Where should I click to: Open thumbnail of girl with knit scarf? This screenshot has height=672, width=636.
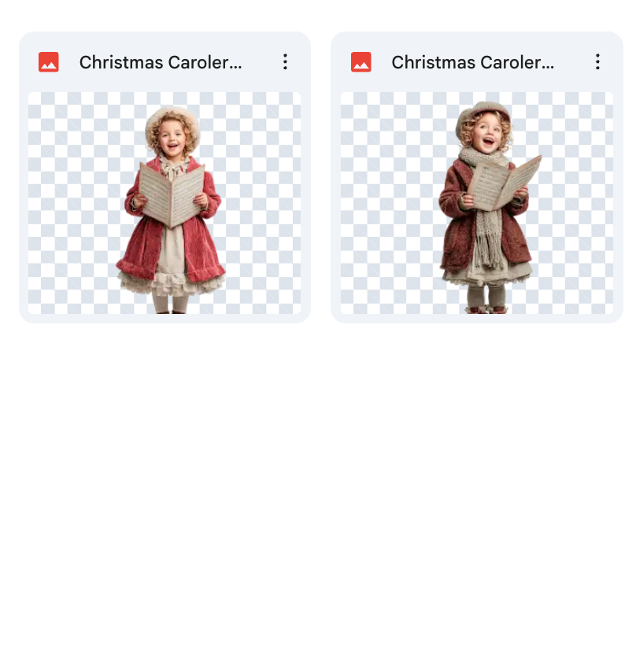point(477,203)
